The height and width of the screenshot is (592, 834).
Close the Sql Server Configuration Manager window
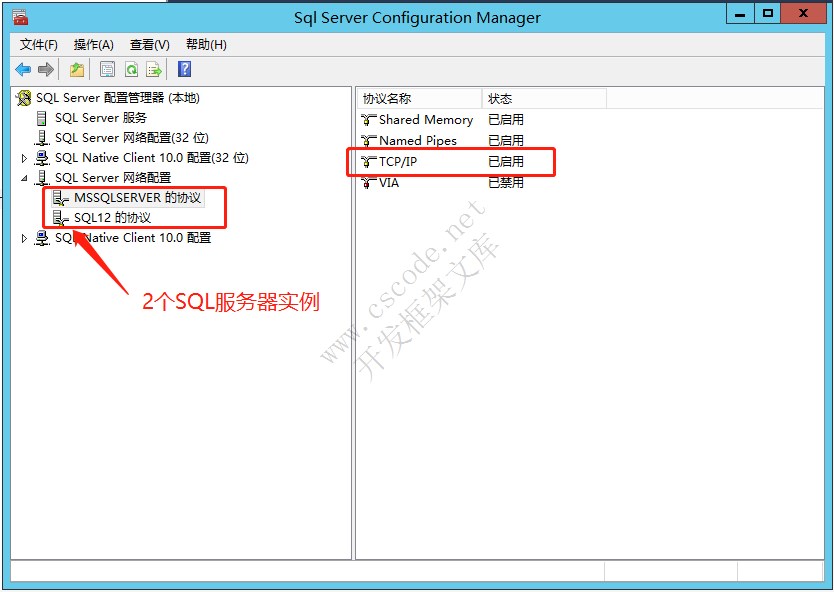[x=803, y=14]
